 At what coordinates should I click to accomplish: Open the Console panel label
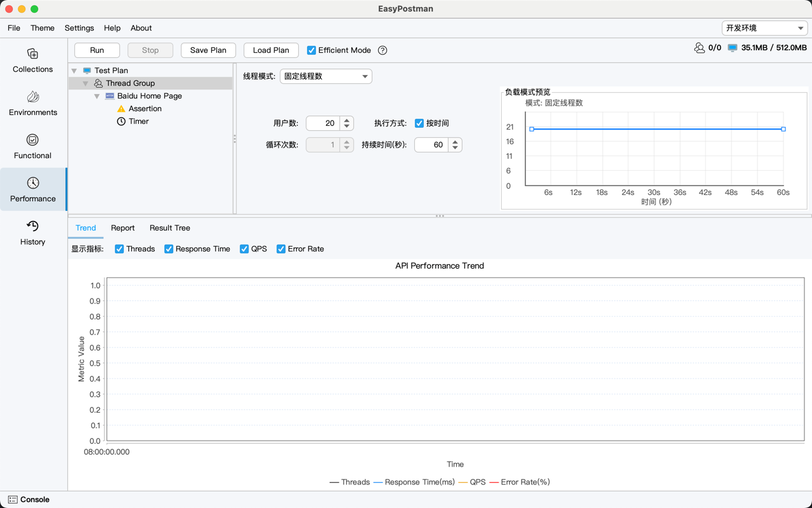(x=35, y=500)
